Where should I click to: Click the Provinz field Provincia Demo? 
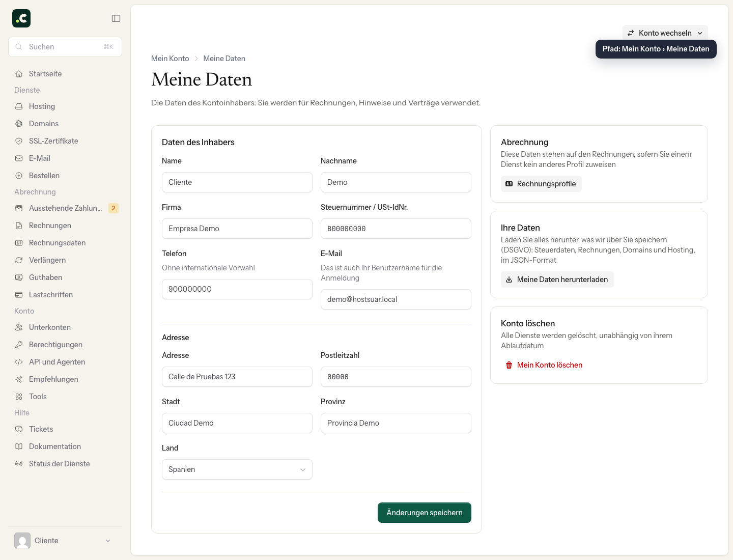396,423
